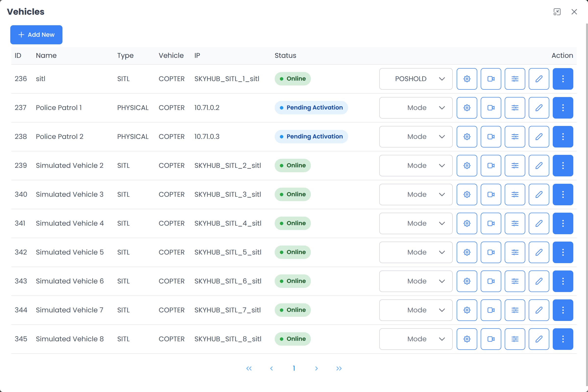Open more actions for Simulated Vehicle 8
Image resolution: width=588 pixels, height=392 pixels.
[x=563, y=339]
